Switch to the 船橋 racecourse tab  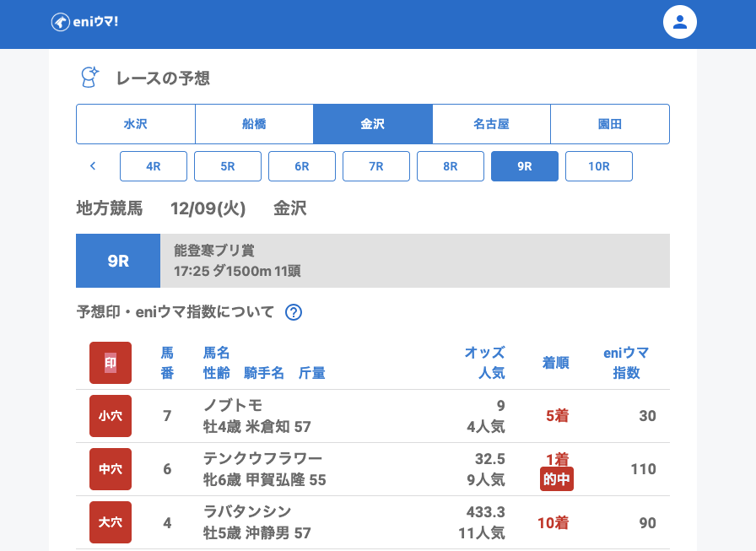[x=254, y=124]
